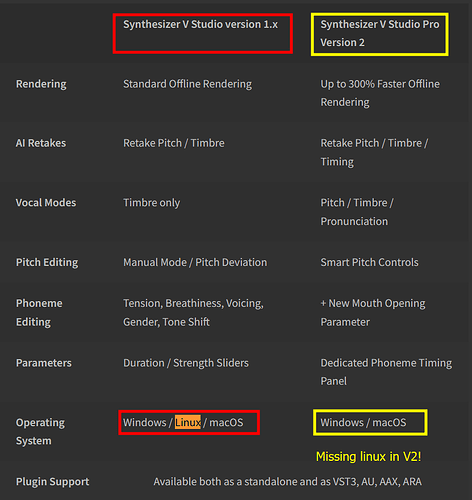Click the Synthesizer V Studio Pro Version 2 header
Viewport: 472px width, 500px height.
(380, 33)
